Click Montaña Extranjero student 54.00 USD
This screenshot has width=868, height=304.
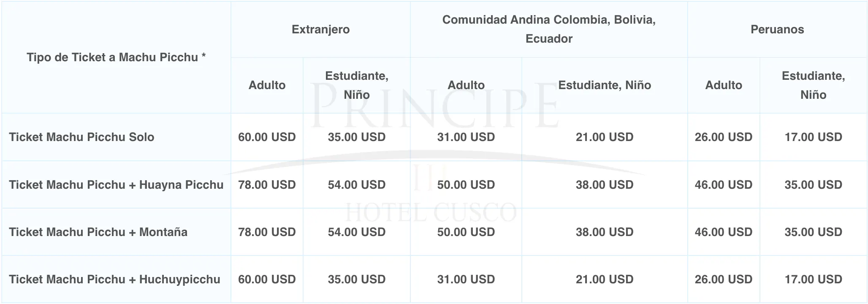pyautogui.click(x=357, y=232)
